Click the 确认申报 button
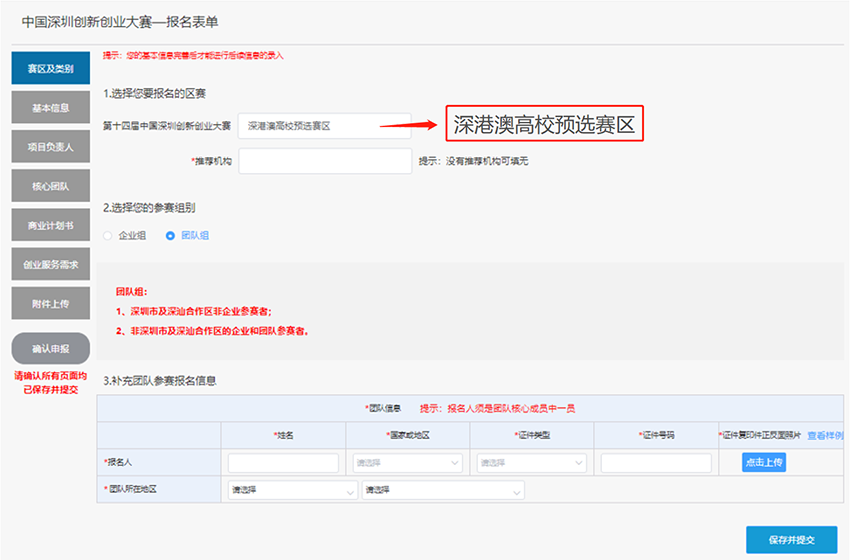 [50, 349]
